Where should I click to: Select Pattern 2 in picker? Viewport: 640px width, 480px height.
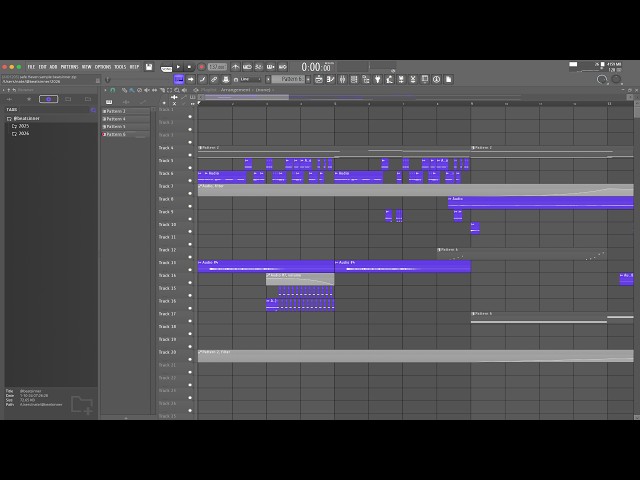[125, 111]
